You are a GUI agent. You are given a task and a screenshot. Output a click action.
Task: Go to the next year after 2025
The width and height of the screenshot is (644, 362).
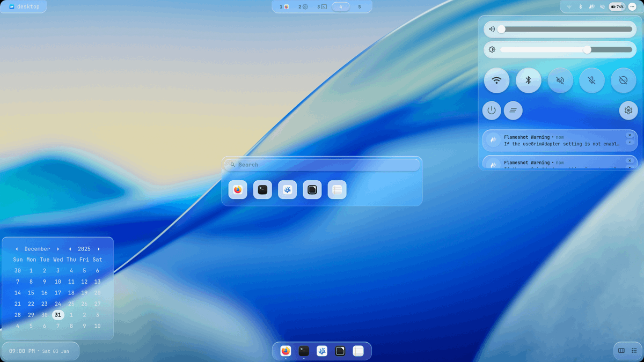click(99, 249)
